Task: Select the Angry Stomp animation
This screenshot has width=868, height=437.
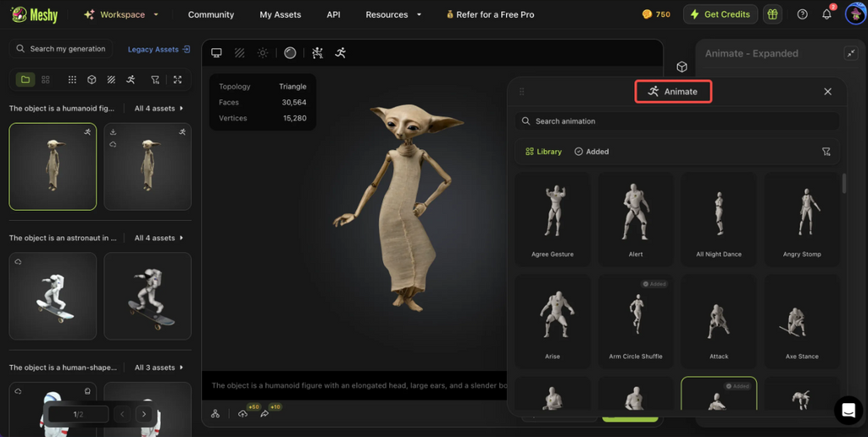Action: pyautogui.click(x=802, y=219)
